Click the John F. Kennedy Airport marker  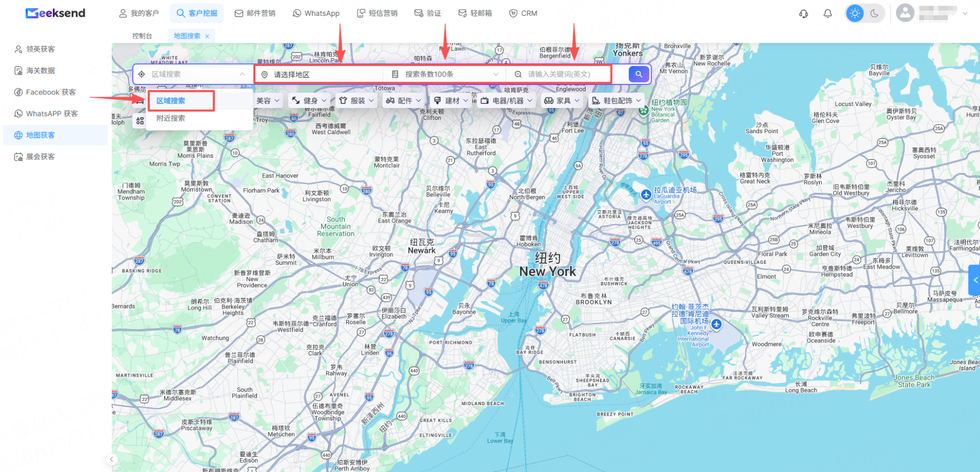(716, 324)
